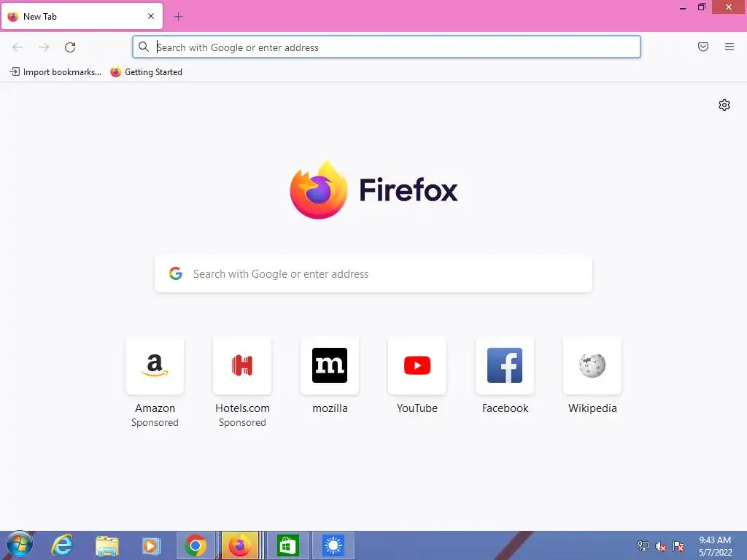Minimize the Firefox window
The height and width of the screenshot is (560, 747).
point(683,7)
